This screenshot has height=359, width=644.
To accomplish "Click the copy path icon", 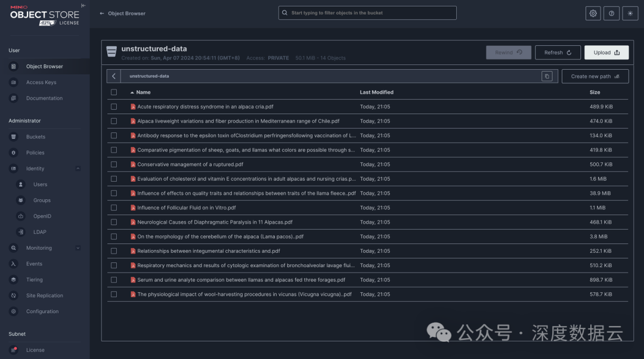I will 547,76.
